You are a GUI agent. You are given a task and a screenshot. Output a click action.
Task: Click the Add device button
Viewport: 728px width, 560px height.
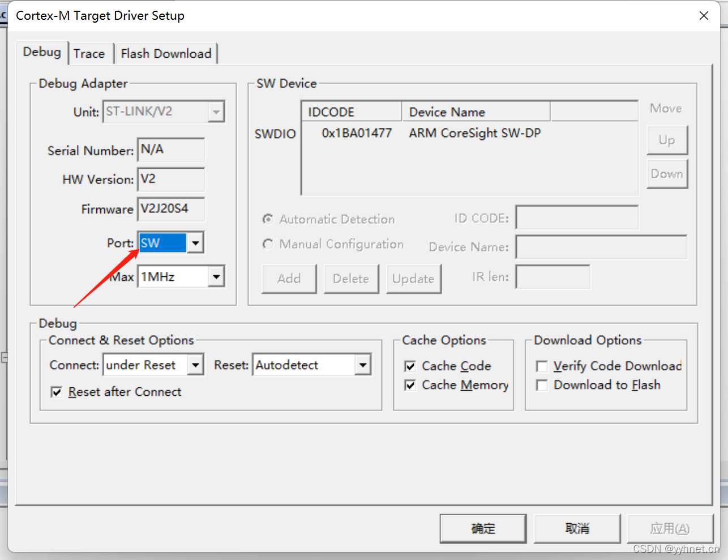(289, 279)
